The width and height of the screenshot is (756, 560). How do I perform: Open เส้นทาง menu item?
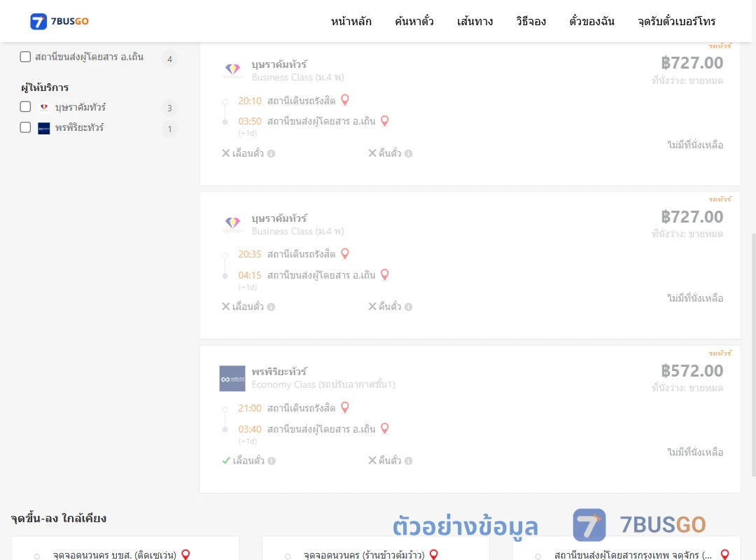click(475, 21)
